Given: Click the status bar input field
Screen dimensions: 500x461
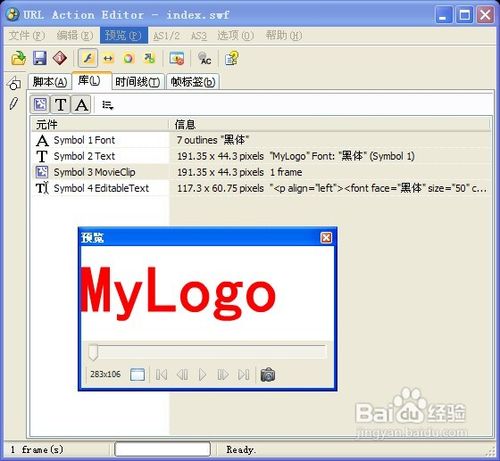Looking at the screenshot, I should click(x=162, y=449).
